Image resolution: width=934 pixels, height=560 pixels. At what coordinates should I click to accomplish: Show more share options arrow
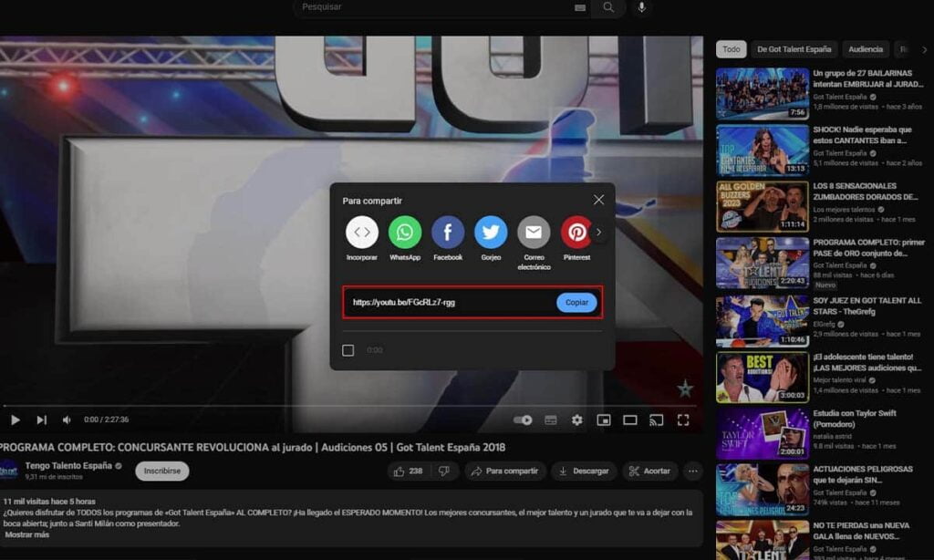click(x=598, y=233)
